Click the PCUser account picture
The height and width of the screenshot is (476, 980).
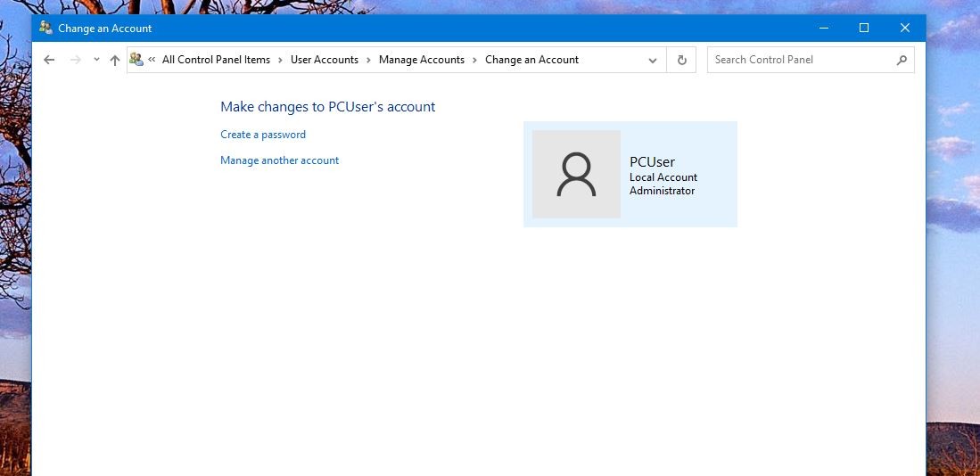coord(576,175)
